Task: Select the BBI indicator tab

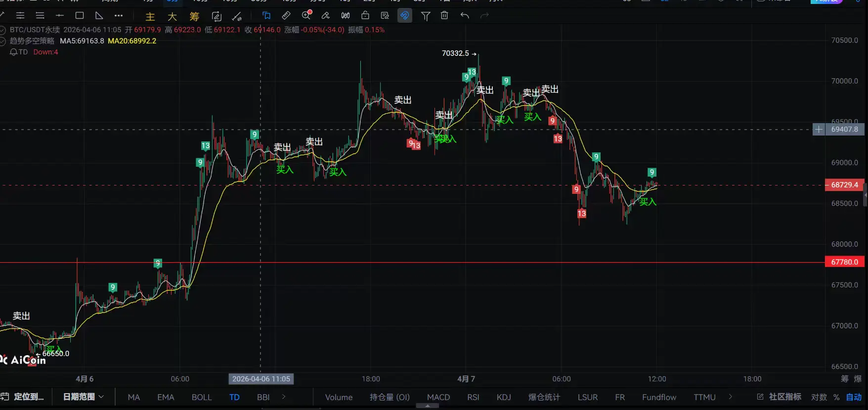Action: (263, 397)
